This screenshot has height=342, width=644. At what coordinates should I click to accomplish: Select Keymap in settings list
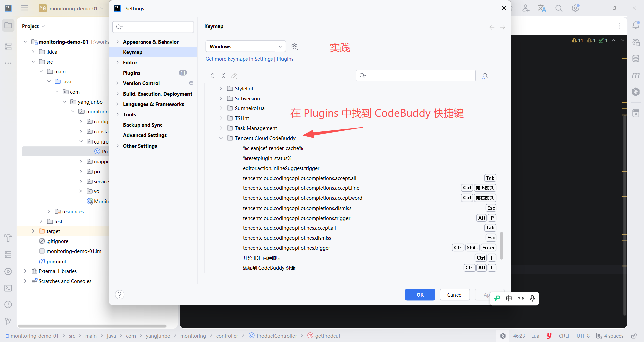coord(153,52)
